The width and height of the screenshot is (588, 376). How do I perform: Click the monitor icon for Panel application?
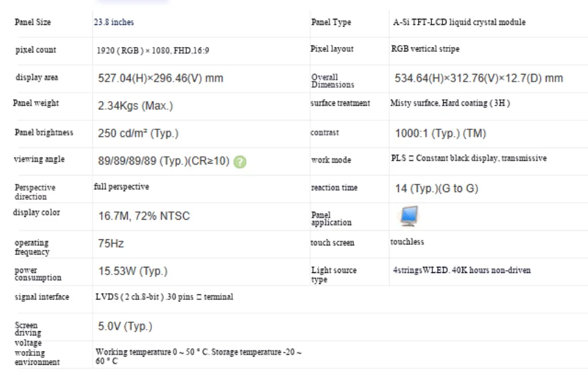click(409, 216)
